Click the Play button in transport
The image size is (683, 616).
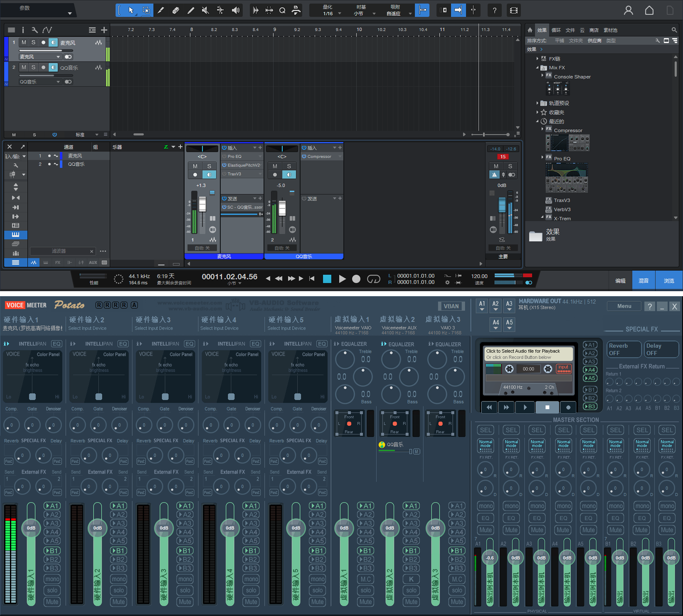342,279
